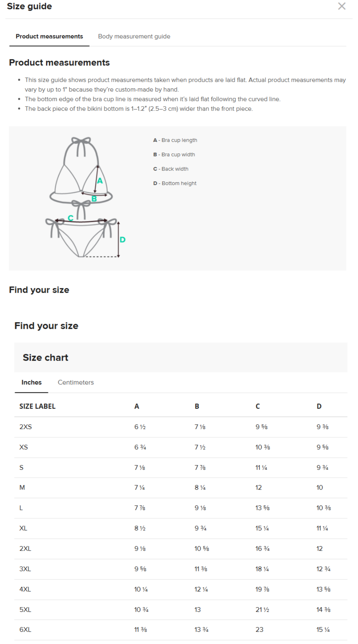Click the SIZE LABEL column header
Screen dimensions: 358x644
[38, 406]
